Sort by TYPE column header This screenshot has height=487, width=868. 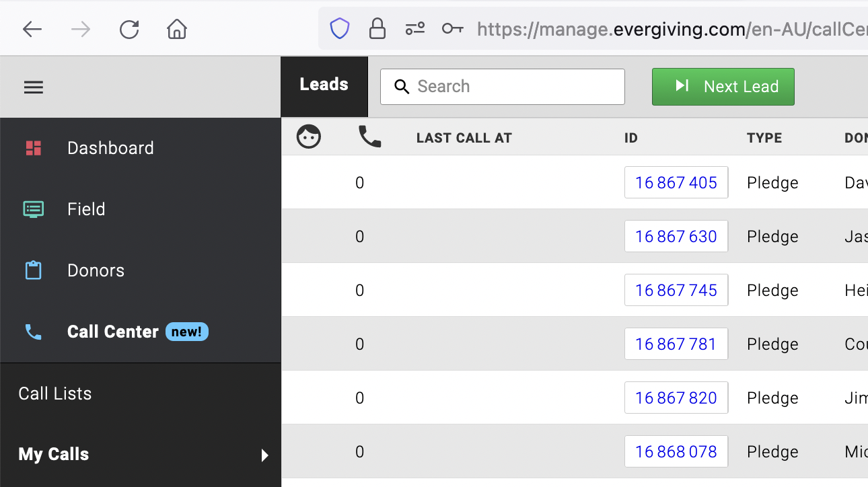pos(764,138)
